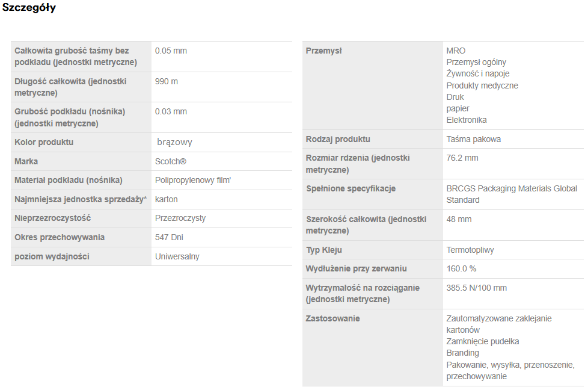This screenshot has height=390, width=588.
Task: Select the brązowy color value
Action: point(174,143)
